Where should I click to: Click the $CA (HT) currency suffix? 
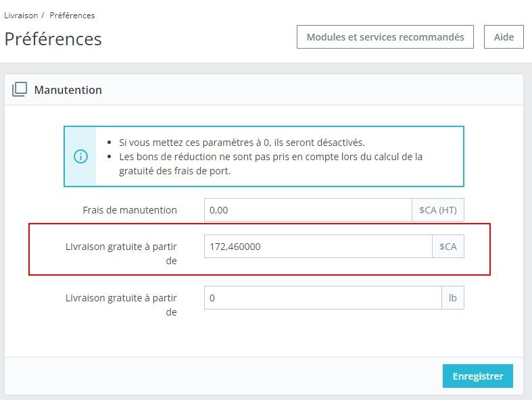(438, 210)
